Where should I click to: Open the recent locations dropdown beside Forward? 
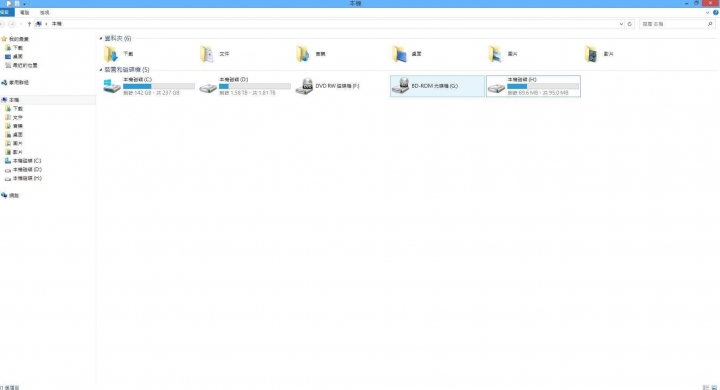tap(21, 24)
